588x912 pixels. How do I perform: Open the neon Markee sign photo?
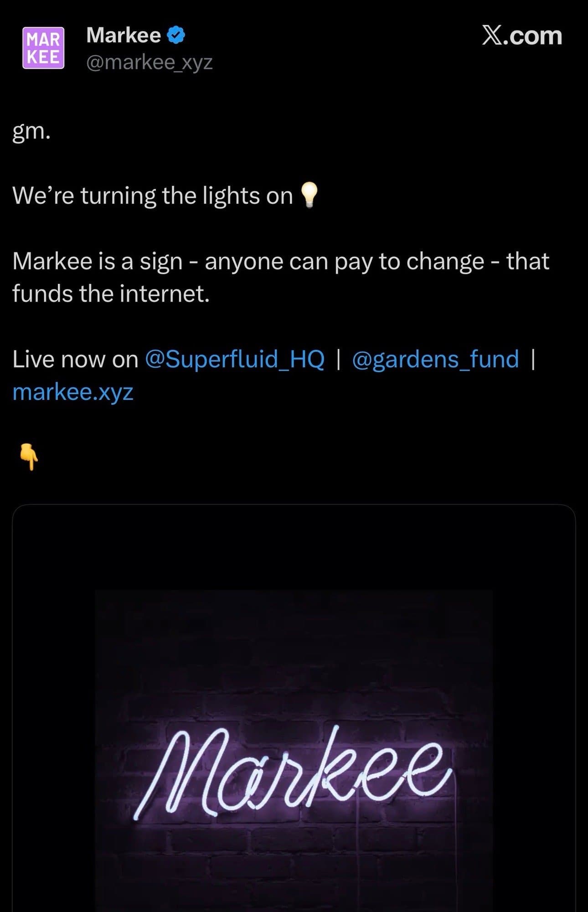[294, 766]
